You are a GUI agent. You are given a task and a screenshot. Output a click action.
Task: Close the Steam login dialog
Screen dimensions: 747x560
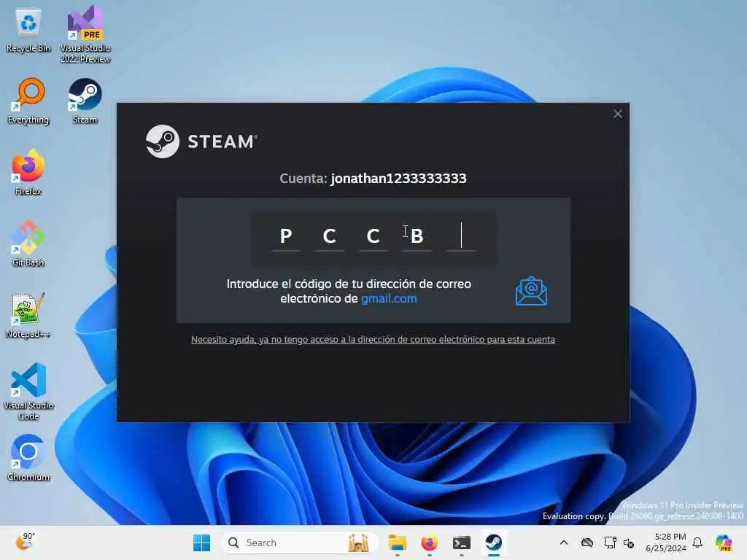617,114
